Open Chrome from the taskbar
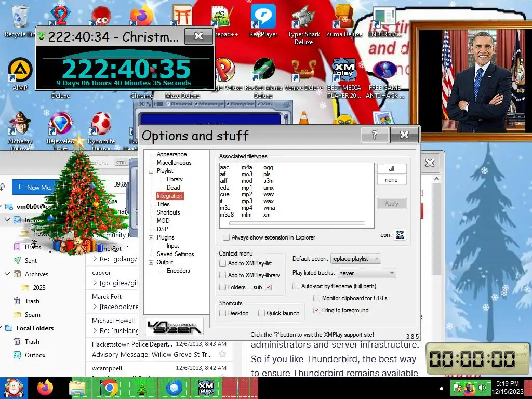 (109, 388)
